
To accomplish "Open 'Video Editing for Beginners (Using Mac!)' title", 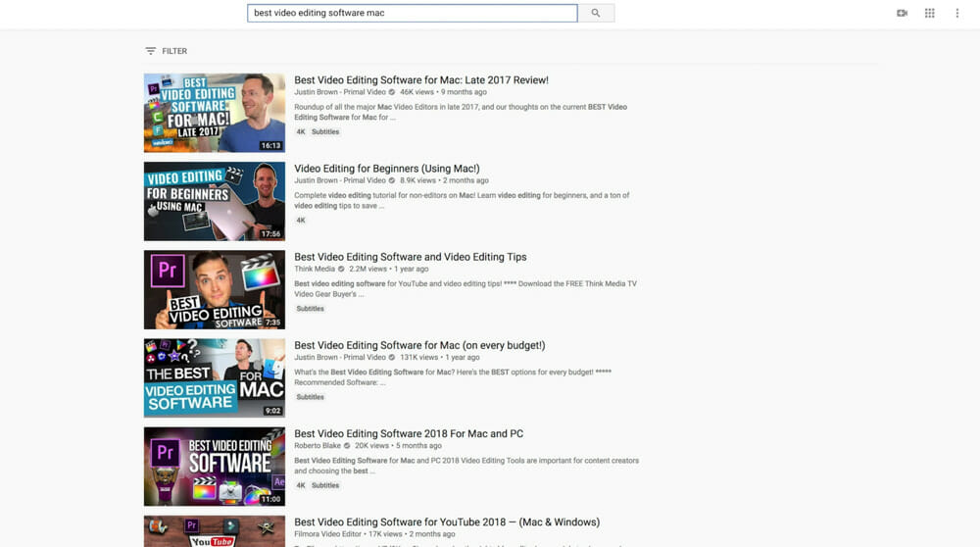I will [x=387, y=169].
